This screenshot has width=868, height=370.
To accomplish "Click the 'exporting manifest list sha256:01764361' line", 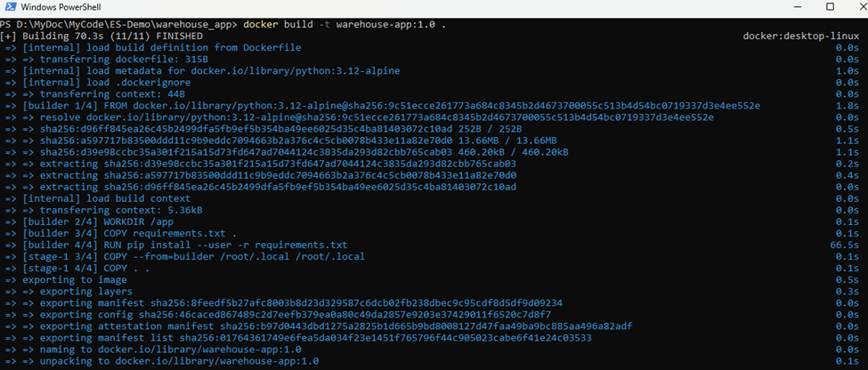I will pyautogui.click(x=298, y=338).
